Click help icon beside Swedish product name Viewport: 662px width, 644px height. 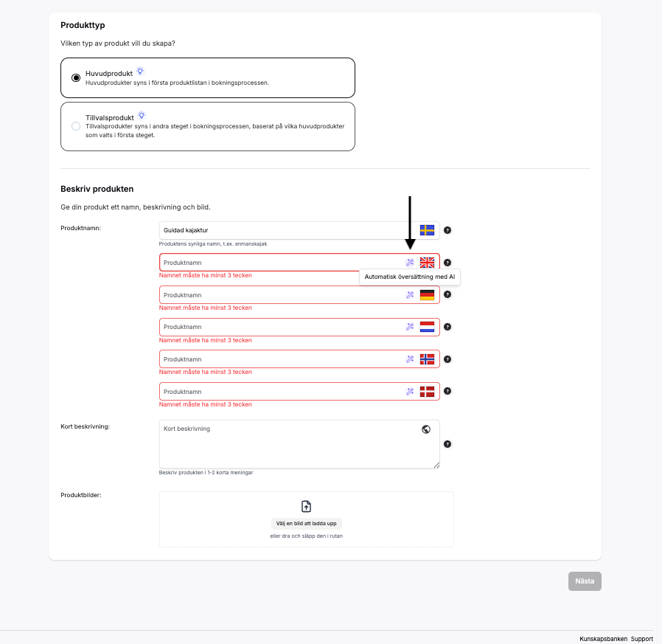click(447, 230)
